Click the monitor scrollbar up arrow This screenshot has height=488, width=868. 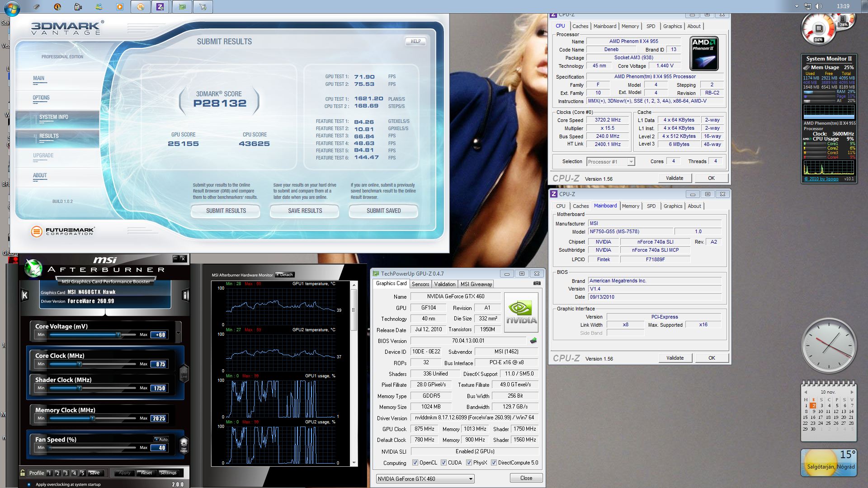354,285
